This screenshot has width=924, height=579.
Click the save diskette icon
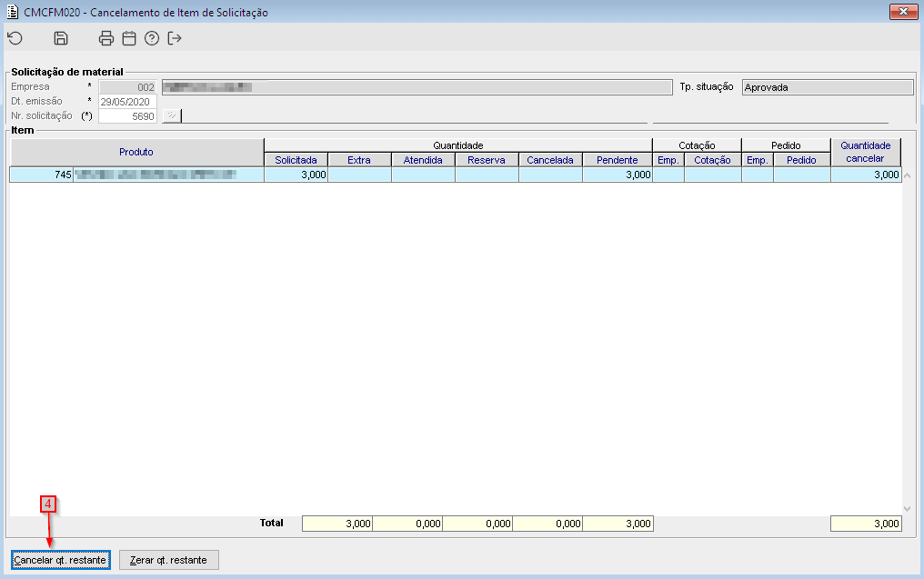61,38
